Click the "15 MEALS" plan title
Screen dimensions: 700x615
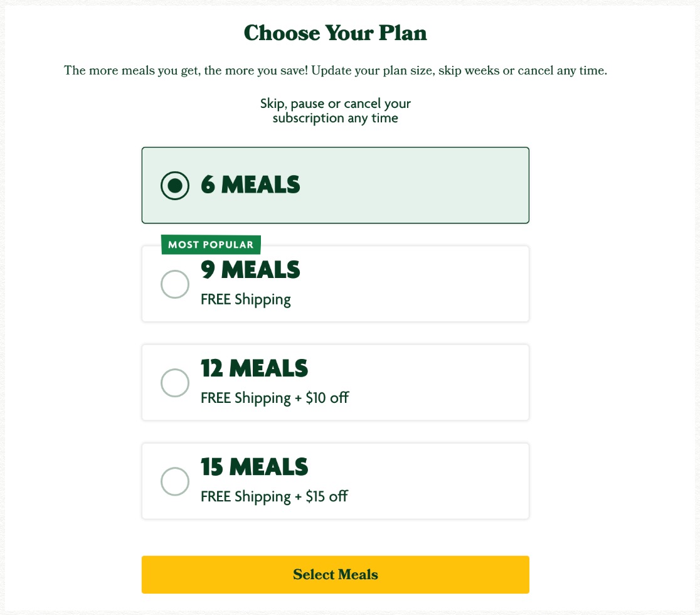pos(254,467)
